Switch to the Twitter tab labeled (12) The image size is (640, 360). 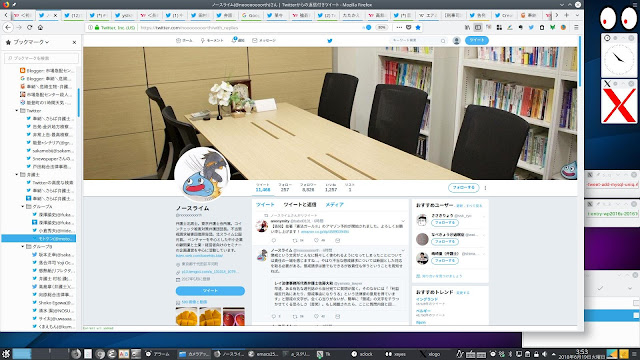73,15
